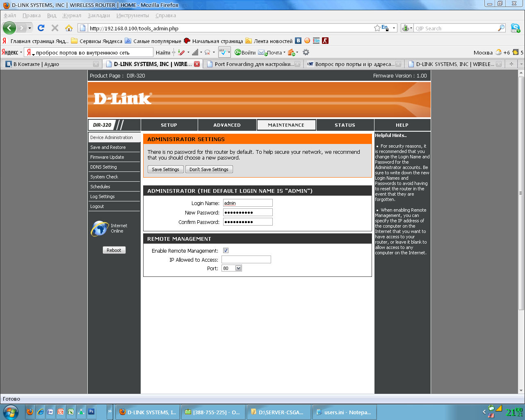Viewport: 525px width, 420px height.
Task: Launch Word from the quick launch bar
Action: pos(50,411)
